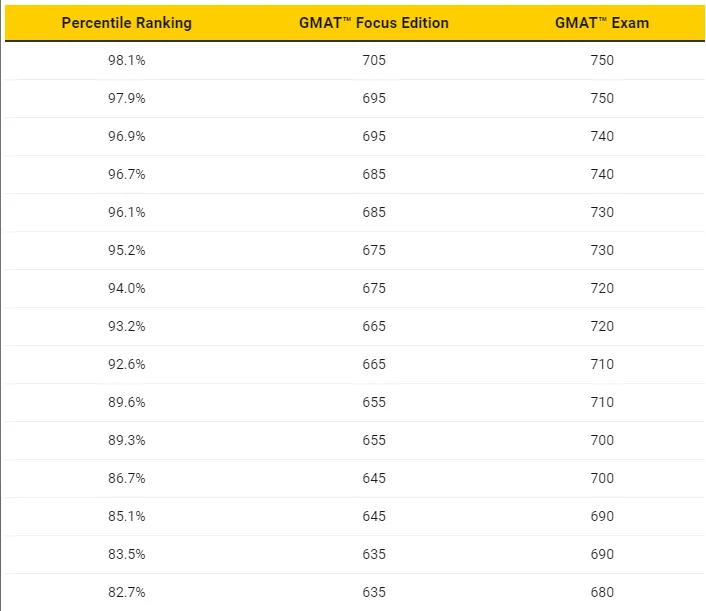The width and height of the screenshot is (706, 611).
Task: Select the 86.7% percentile cell
Action: [127, 478]
